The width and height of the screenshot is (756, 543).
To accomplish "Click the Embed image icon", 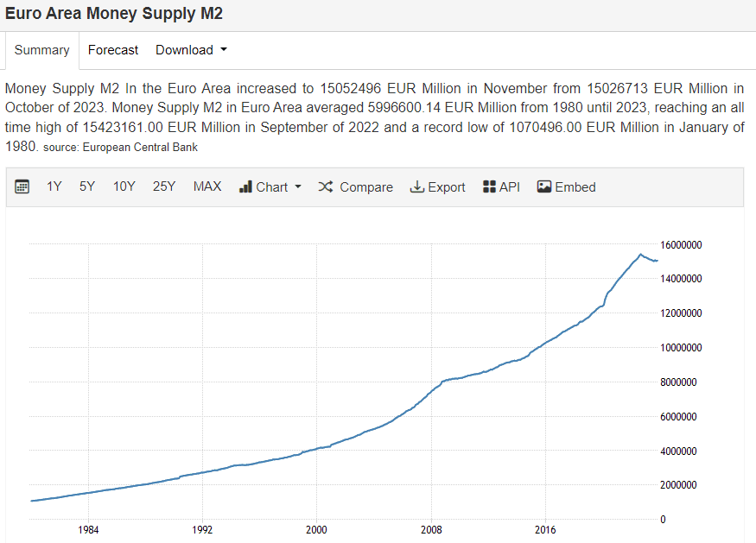I will click(544, 187).
